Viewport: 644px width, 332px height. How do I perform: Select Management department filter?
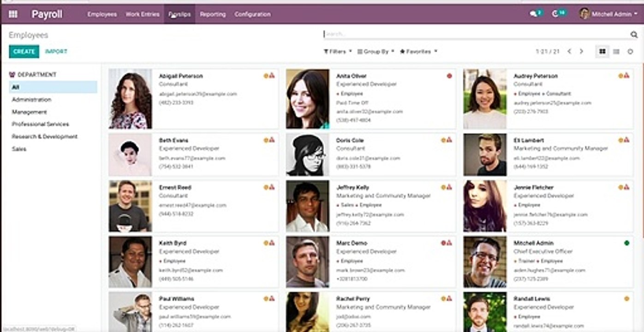[30, 112]
